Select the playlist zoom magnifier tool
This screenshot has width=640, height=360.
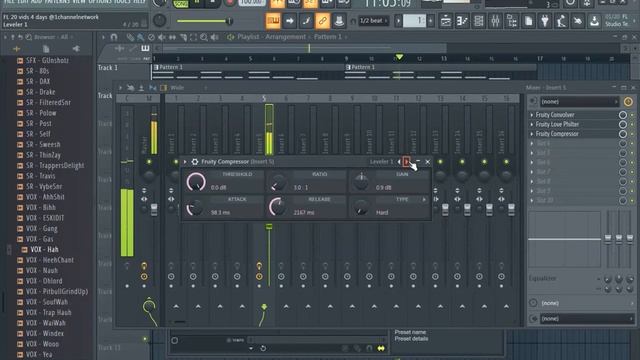[204, 38]
